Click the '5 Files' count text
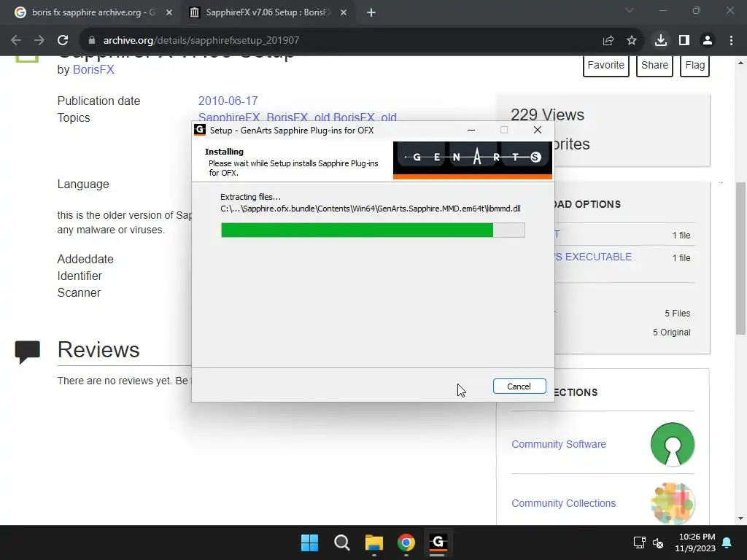This screenshot has width=747, height=560. 678,314
